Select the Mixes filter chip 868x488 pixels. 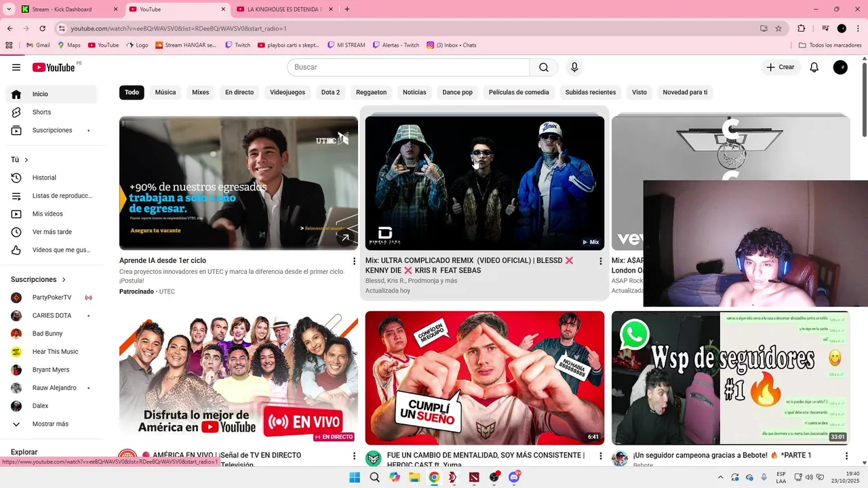click(x=201, y=92)
